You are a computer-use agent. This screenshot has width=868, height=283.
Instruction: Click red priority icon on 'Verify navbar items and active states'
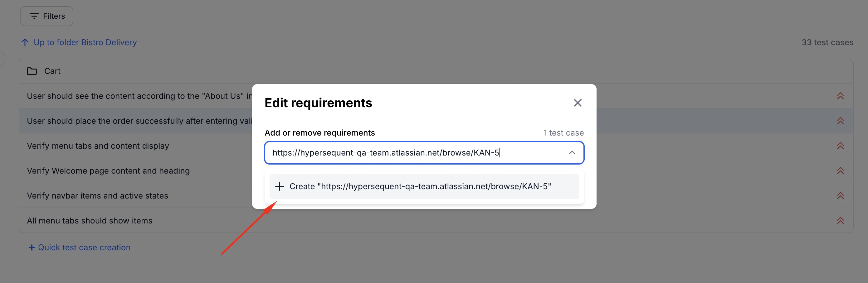tap(841, 195)
